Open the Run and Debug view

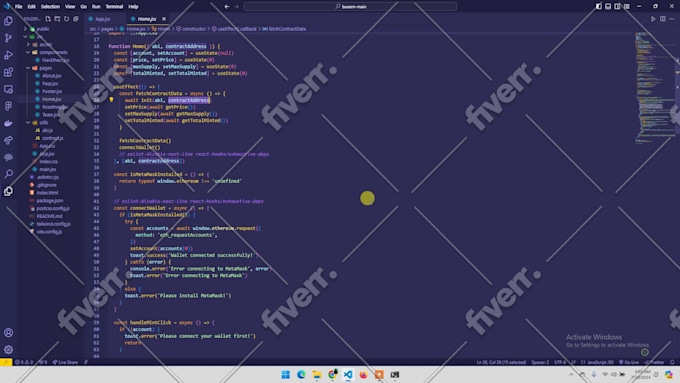click(x=8, y=55)
